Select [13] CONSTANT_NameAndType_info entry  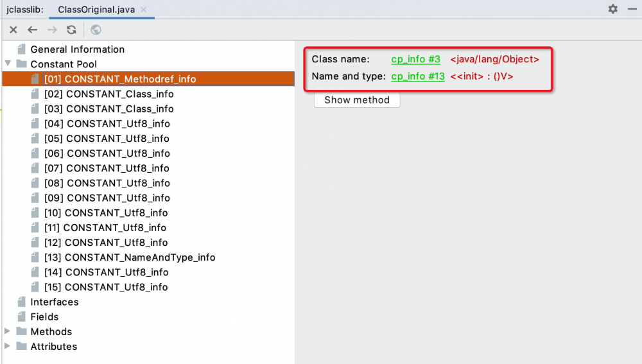click(130, 257)
